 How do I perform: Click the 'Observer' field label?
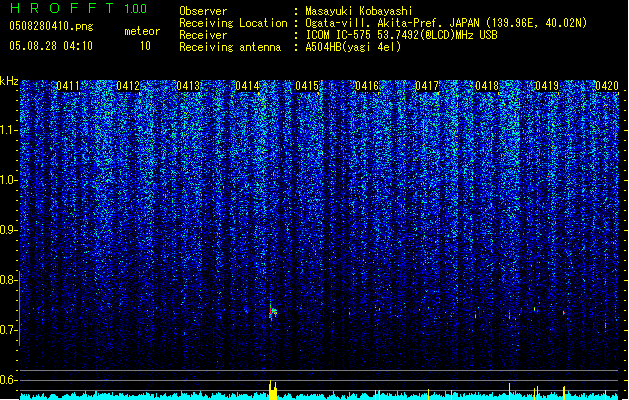click(x=203, y=11)
